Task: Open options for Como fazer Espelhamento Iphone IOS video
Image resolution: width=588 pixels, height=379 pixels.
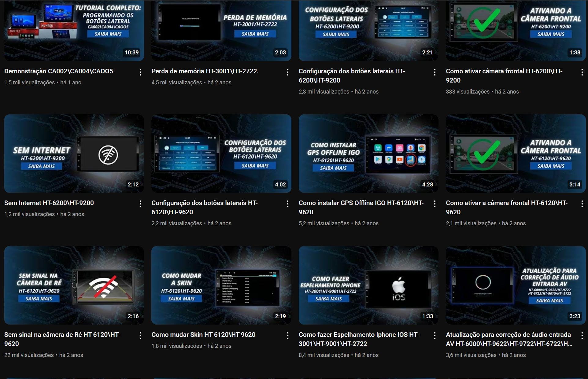Action: tap(435, 336)
